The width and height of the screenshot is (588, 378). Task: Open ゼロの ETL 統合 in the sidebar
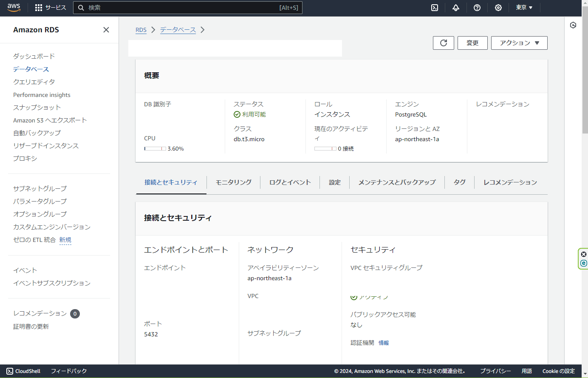(34, 240)
